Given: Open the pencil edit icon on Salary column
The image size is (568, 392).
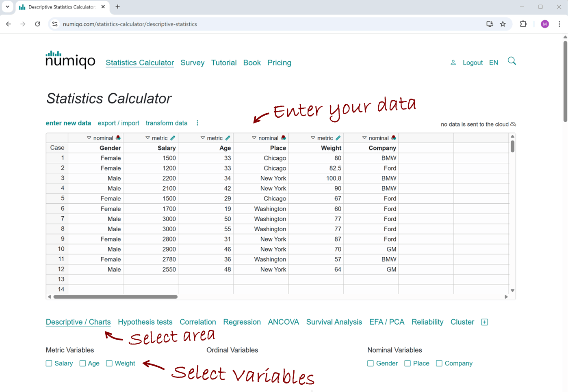Looking at the screenshot, I should click(173, 138).
